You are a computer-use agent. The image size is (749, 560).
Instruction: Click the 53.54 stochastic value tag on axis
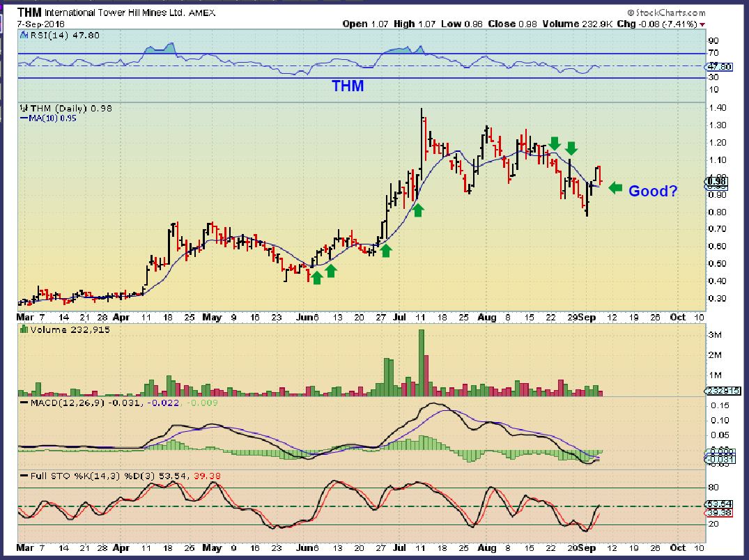[718, 504]
